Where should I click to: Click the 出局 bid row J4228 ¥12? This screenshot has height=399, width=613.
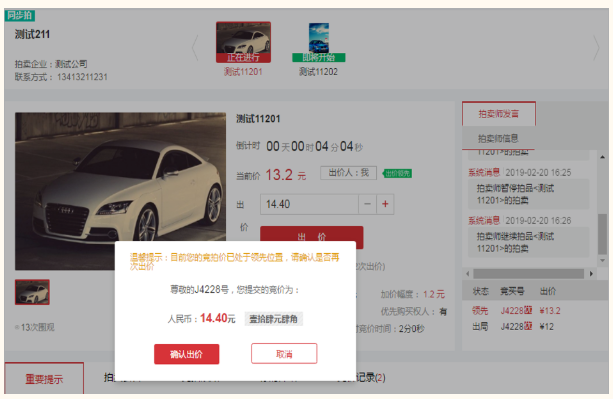click(x=513, y=326)
